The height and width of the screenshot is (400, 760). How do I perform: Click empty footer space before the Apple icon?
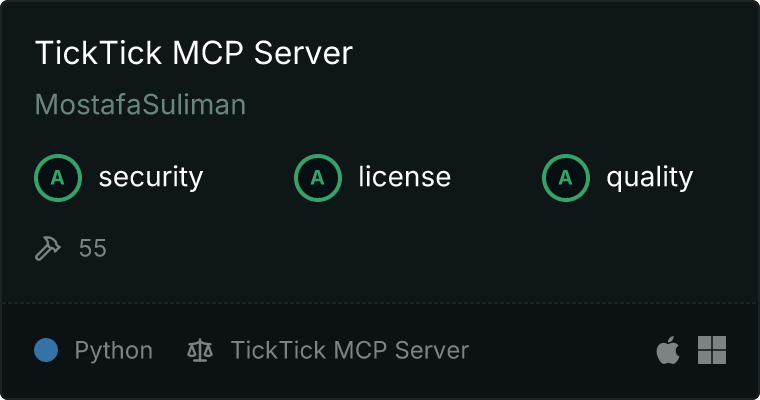click(x=562, y=350)
